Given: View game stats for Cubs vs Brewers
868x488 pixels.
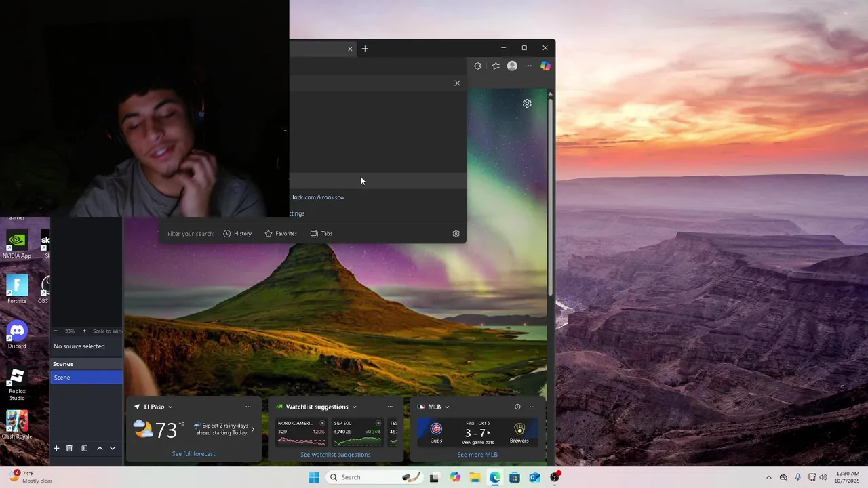Looking at the screenshot, I should (477, 442).
